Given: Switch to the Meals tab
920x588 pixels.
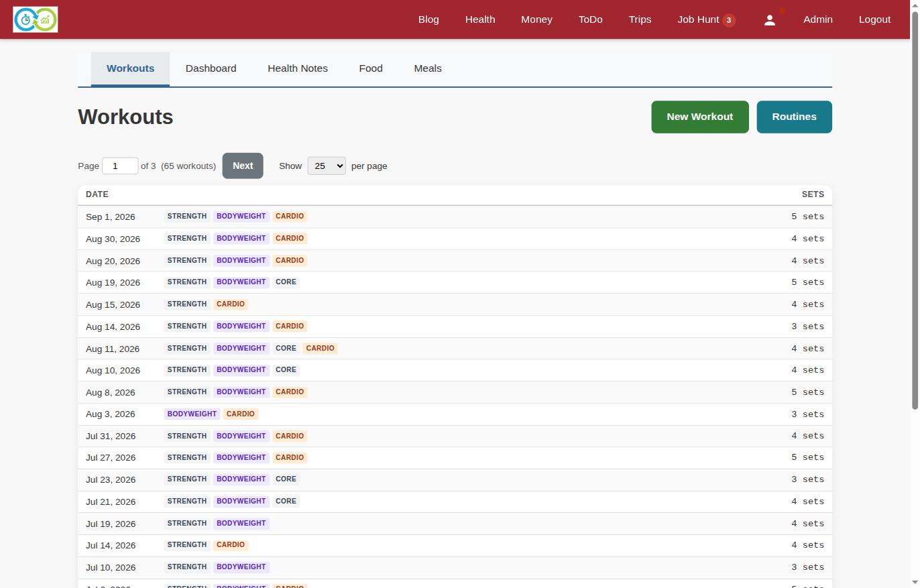Looking at the screenshot, I should pos(428,68).
